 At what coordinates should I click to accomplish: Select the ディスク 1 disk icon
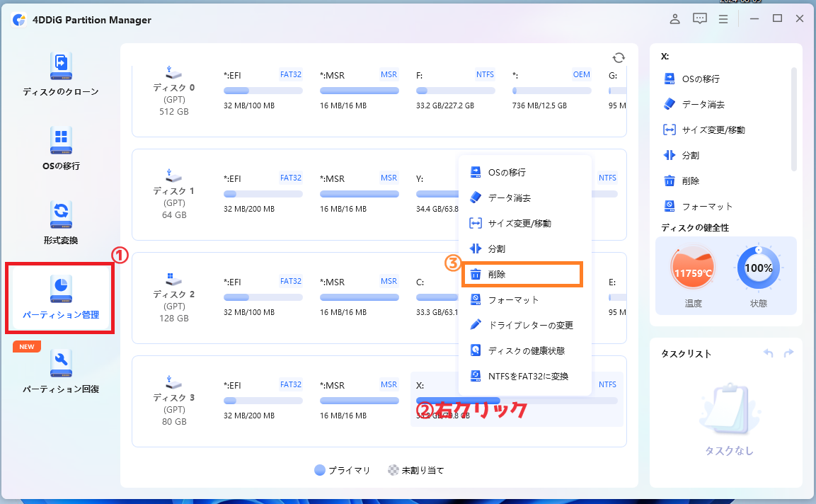(x=173, y=176)
